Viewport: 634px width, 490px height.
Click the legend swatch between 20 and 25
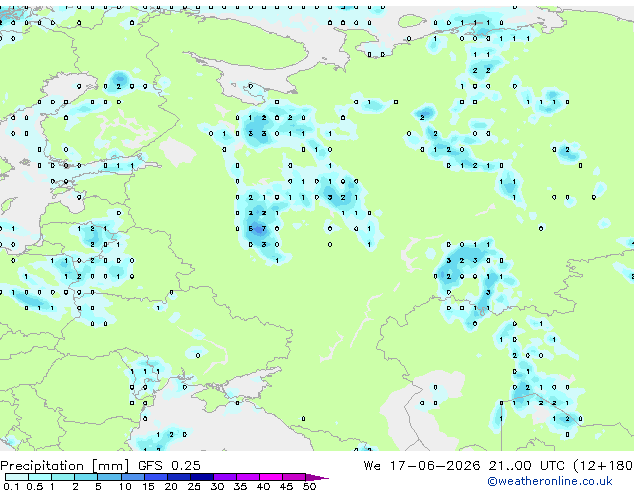pos(178,477)
